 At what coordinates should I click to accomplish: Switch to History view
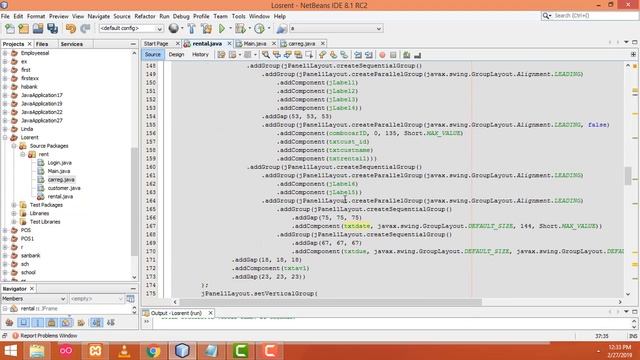click(x=200, y=54)
